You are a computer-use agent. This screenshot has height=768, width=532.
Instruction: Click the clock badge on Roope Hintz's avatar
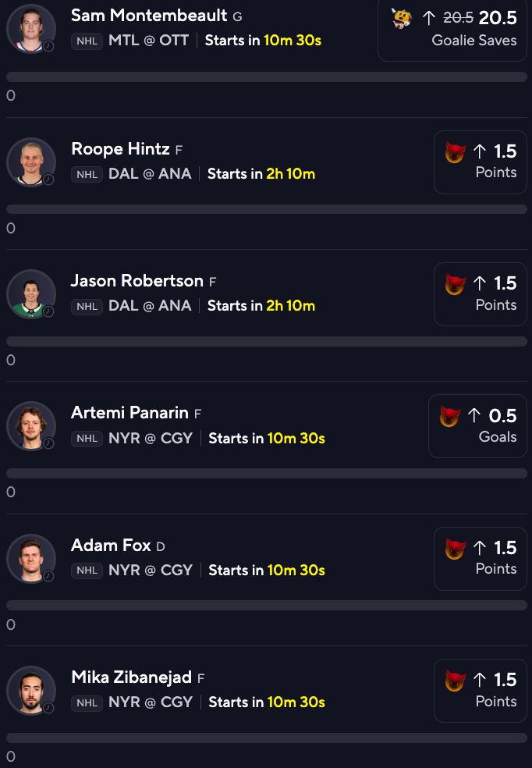(48, 180)
